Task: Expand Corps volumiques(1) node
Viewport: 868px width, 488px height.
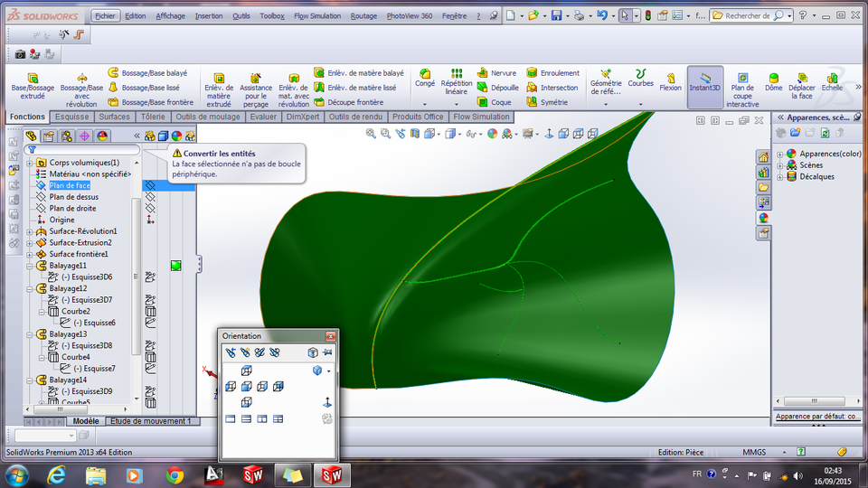Action: pos(29,163)
